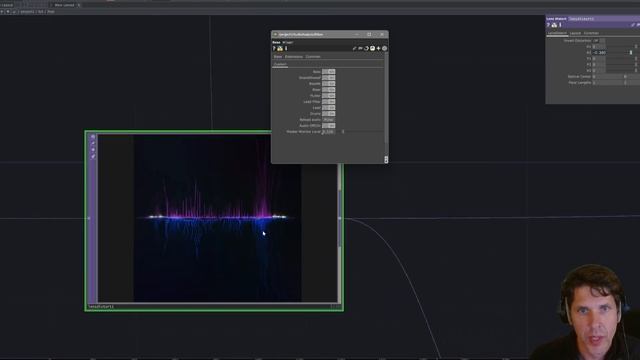This screenshot has height=360, width=640.
Task: Click the pencil icon in Lens Distort panel
Action: coord(633,25)
